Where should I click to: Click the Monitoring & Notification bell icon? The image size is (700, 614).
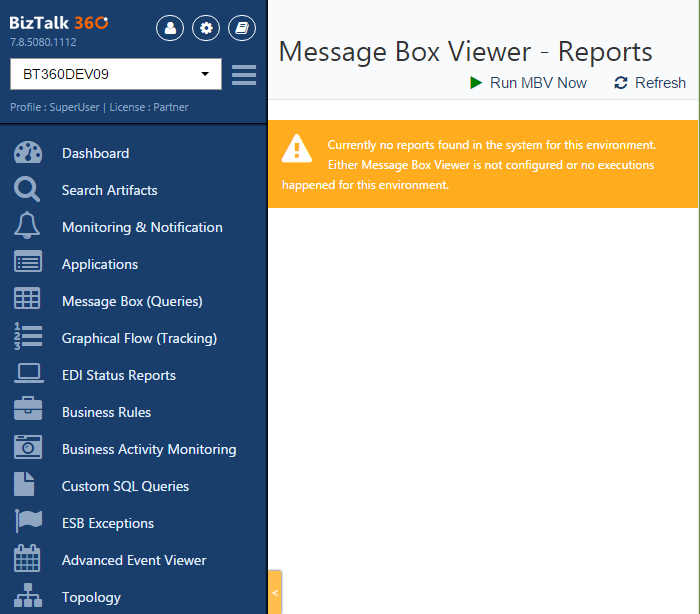pyautogui.click(x=27, y=225)
